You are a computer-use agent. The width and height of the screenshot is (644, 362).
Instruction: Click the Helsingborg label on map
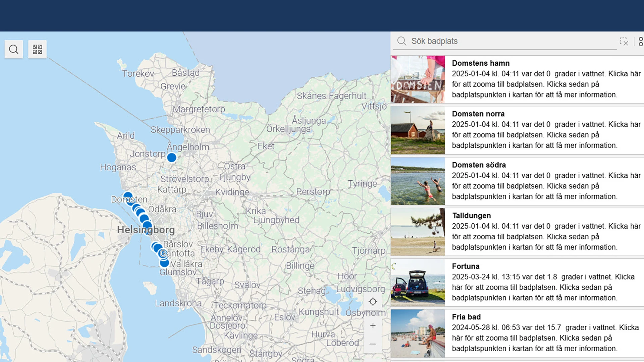tap(146, 230)
